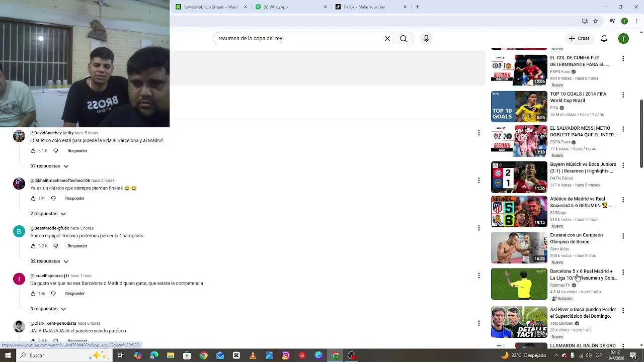Click the Crear button

[x=579, y=39]
